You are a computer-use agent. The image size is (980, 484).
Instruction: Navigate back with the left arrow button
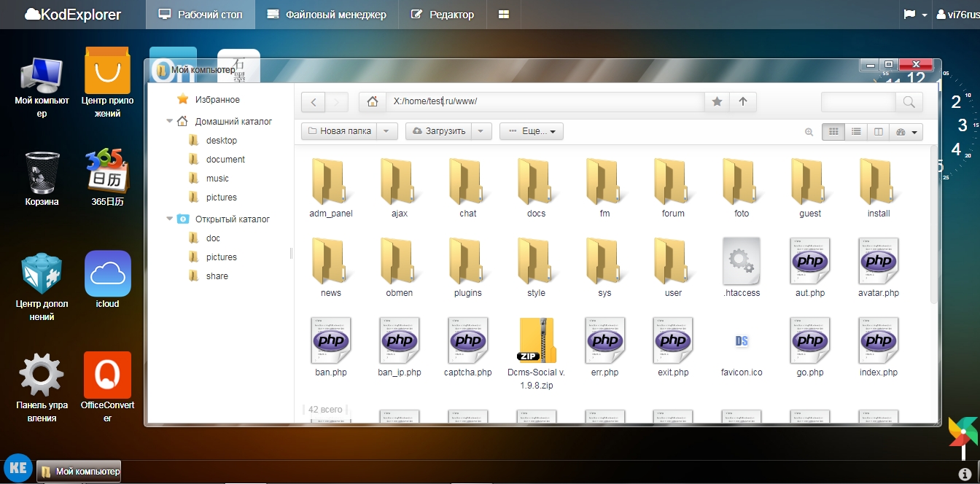[x=314, y=102]
